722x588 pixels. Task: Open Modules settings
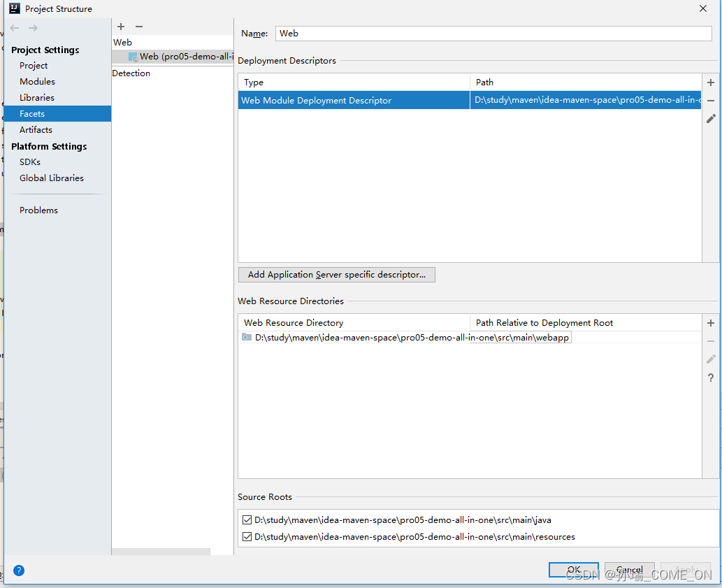37,82
